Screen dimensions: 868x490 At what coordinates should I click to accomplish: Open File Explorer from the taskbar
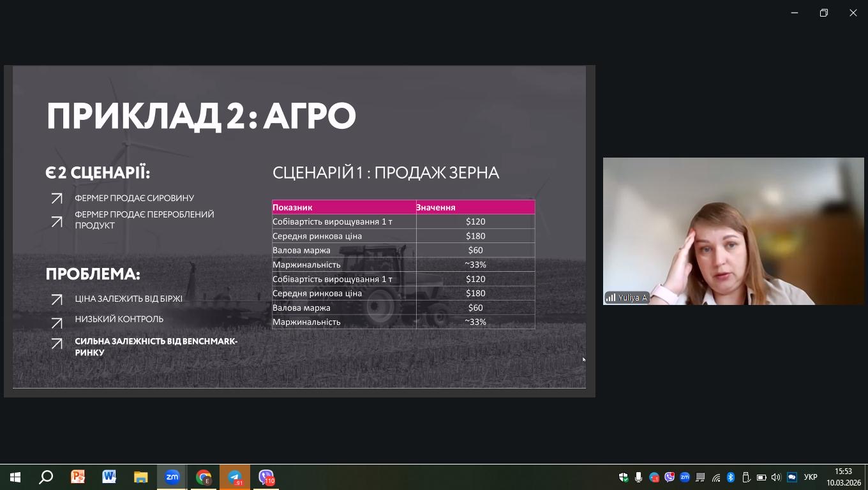pos(140,477)
